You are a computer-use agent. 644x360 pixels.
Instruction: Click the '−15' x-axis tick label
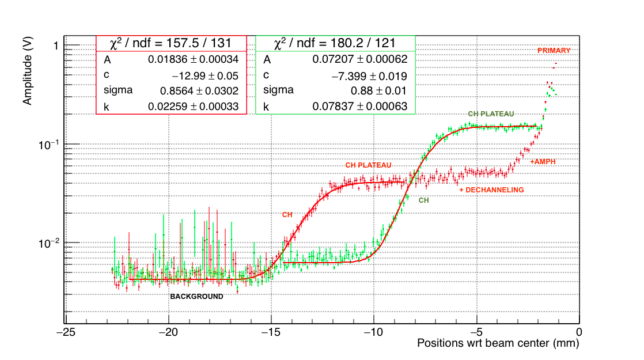point(271,332)
